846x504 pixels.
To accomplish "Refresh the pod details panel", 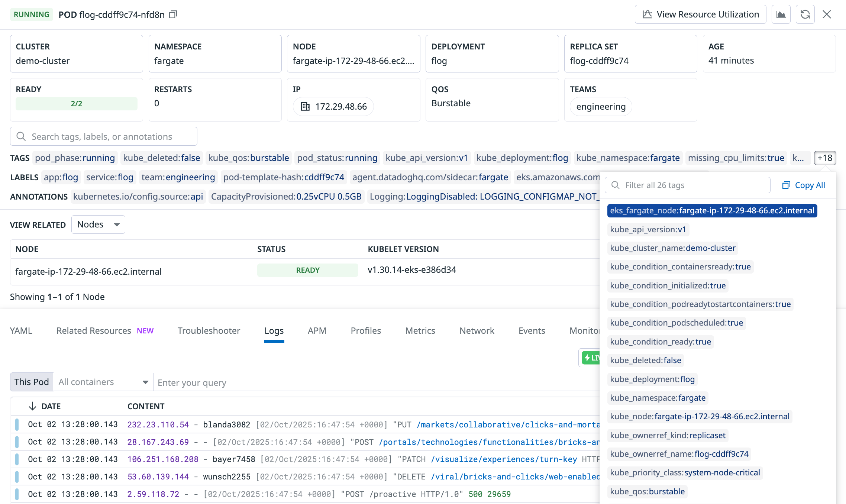I will pos(805,14).
